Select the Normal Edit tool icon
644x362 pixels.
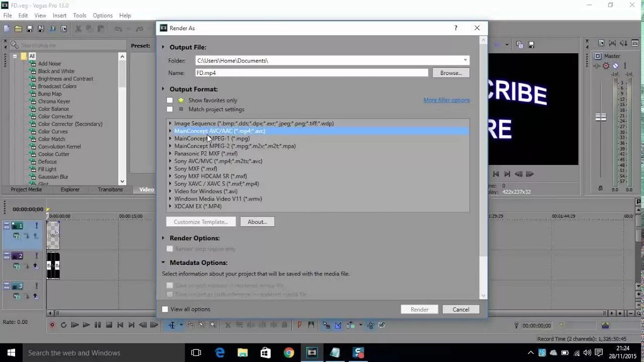172,325
